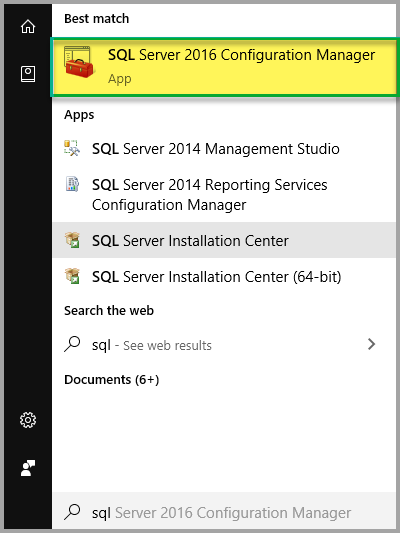This screenshot has height=533, width=400.
Task: Open the notebook icon in sidebar
Action: click(28, 74)
